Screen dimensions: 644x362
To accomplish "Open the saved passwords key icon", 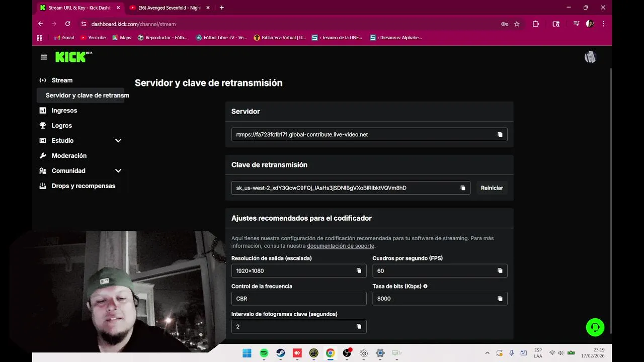I will pyautogui.click(x=505, y=24).
